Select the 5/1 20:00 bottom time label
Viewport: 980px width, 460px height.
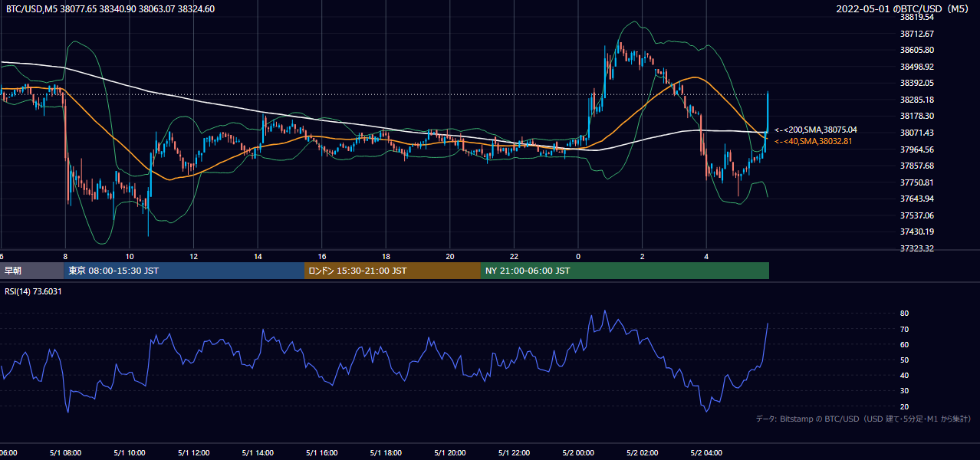click(x=451, y=452)
